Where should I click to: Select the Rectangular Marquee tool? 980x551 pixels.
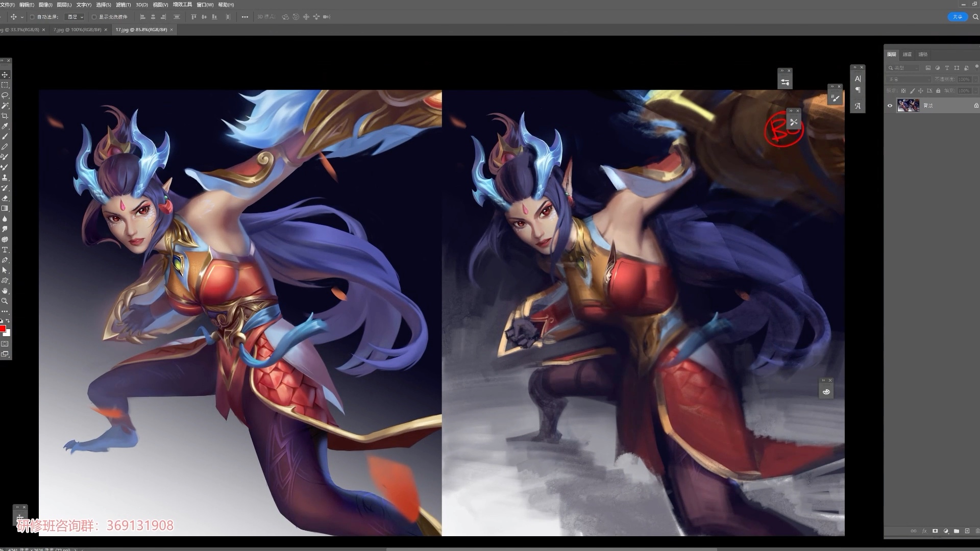point(5,85)
